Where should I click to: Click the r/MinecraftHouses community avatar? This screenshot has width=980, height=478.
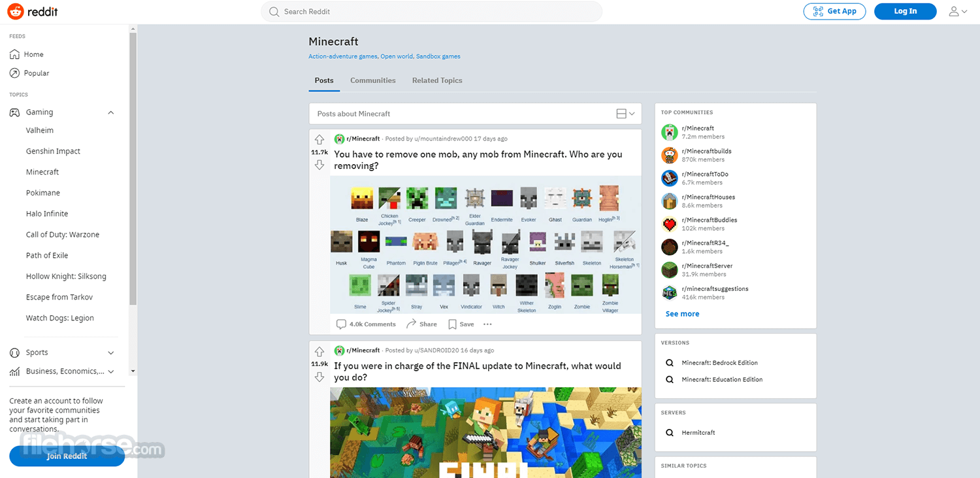coord(670,201)
